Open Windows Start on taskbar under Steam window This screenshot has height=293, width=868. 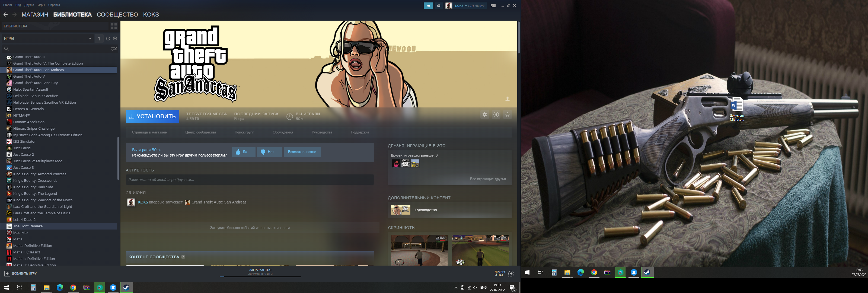6,288
